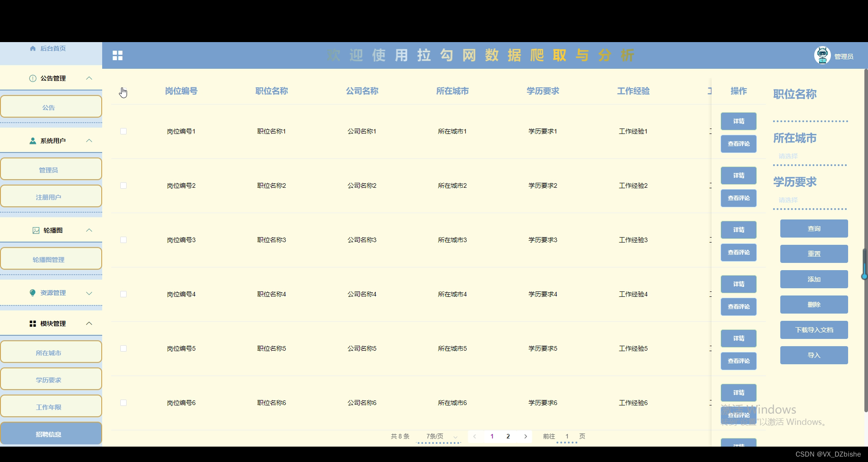868x462 pixels.
Task: Go to page 2 in pagination
Action: [508, 436]
